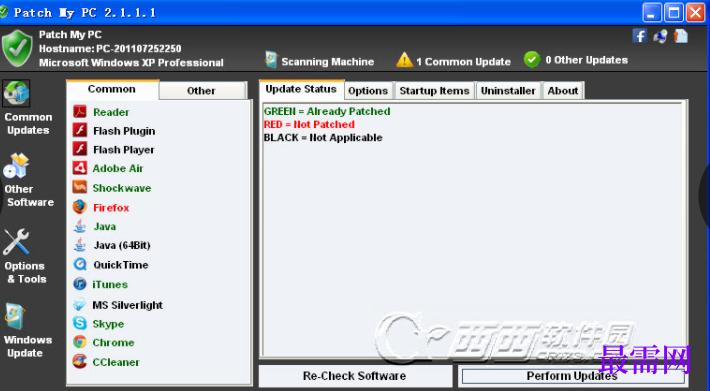Click the 1 Common Update label
Viewport: 710px width, 391px height.
coord(464,62)
